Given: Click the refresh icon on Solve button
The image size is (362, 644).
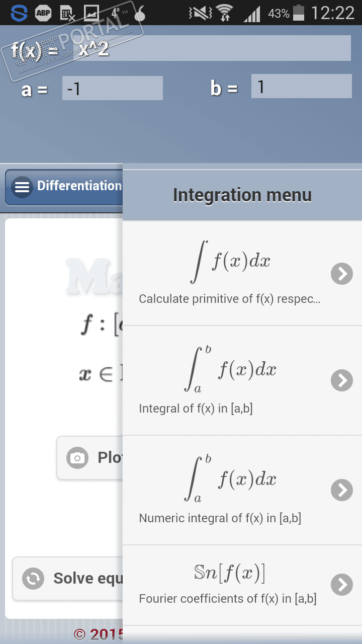Looking at the screenshot, I should (x=33, y=579).
